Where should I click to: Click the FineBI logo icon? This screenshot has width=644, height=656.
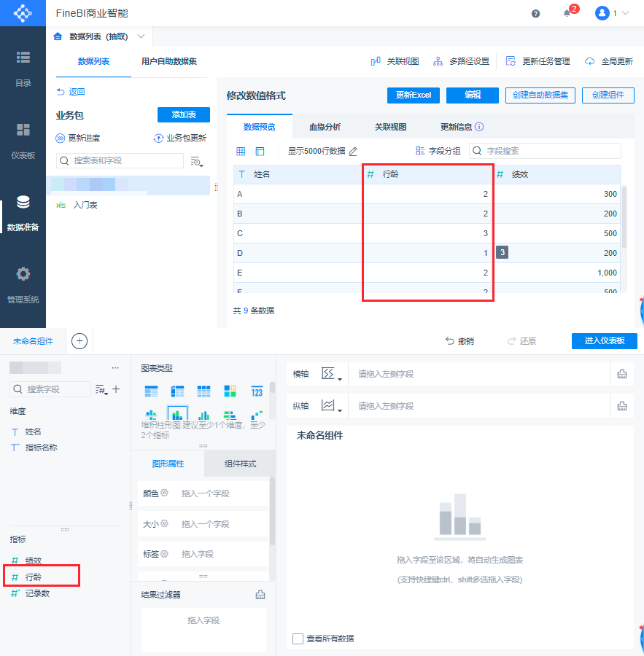tap(23, 13)
